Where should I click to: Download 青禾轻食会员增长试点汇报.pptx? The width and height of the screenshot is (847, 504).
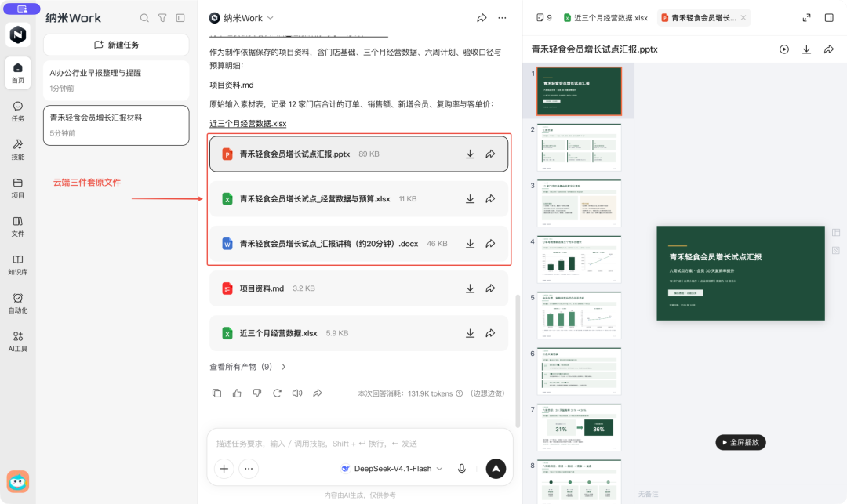point(470,154)
